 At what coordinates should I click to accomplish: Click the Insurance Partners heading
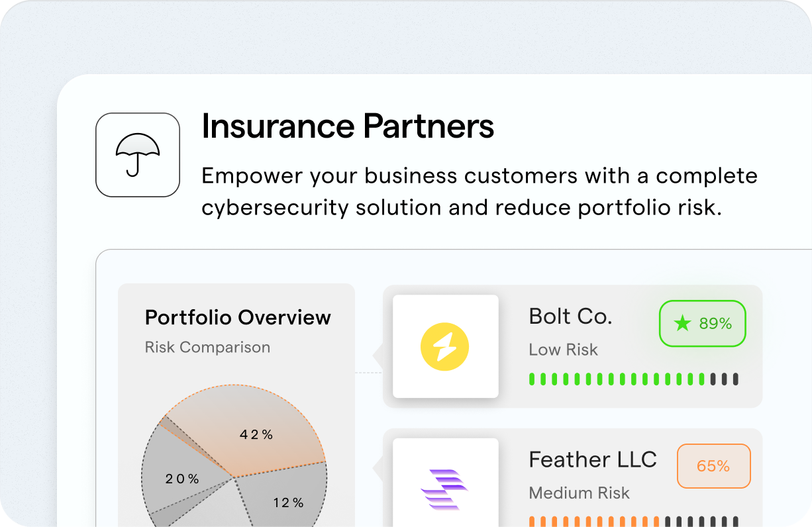click(348, 126)
